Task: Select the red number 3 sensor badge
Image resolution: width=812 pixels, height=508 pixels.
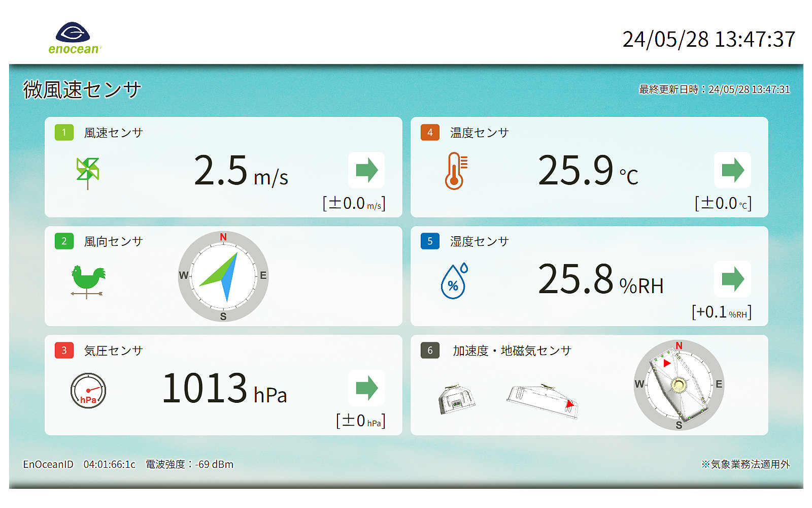Action: coord(64,351)
